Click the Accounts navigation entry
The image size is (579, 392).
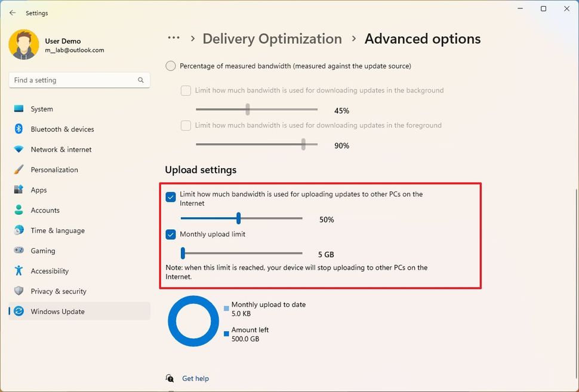point(45,210)
